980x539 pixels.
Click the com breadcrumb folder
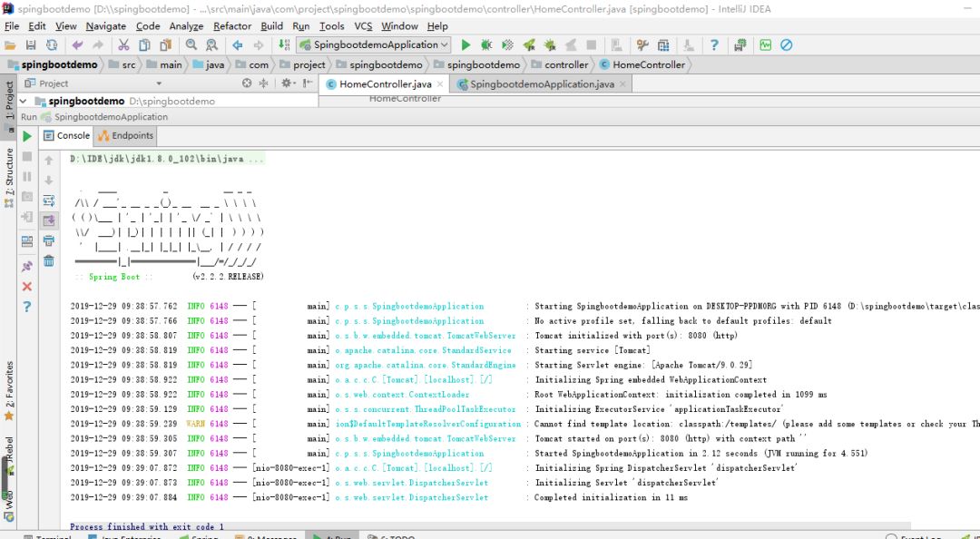click(x=252, y=64)
